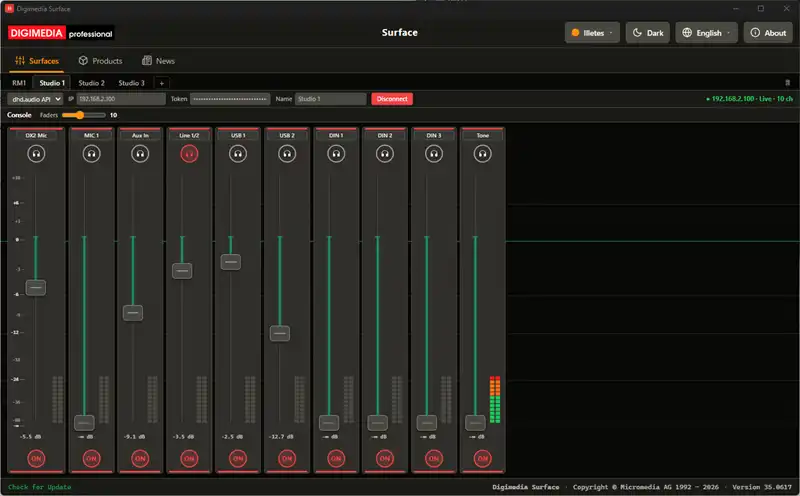
Task: Switch to the RM1 surface tab
Action: click(x=19, y=83)
